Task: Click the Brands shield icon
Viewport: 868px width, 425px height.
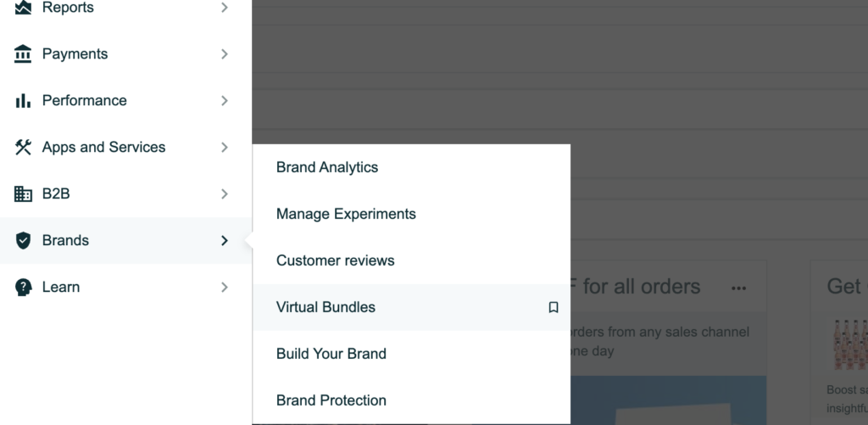Action: [23, 240]
